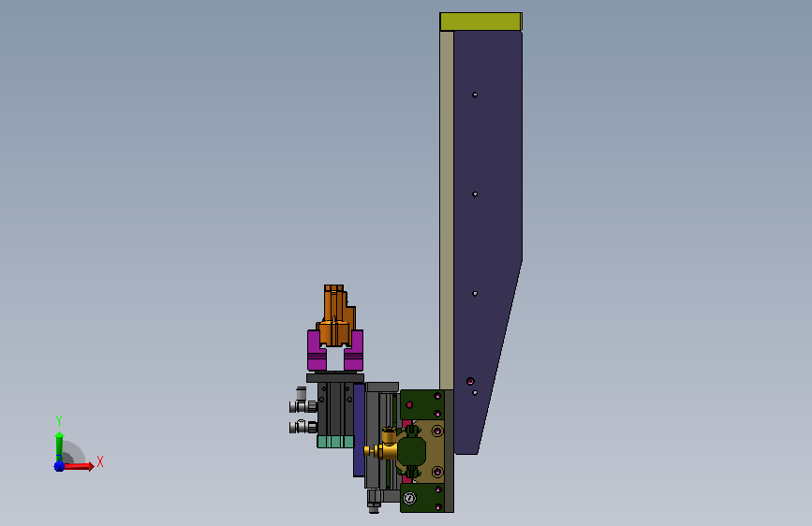Select the lower silver air fitting on the gripper
812x526 pixels.
[303, 427]
